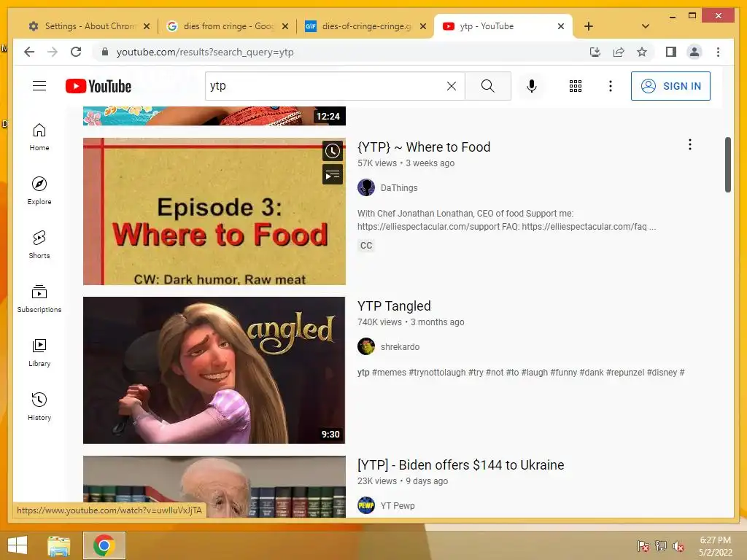
Task: Click the Chrome taskbar icon
Action: coord(104,545)
